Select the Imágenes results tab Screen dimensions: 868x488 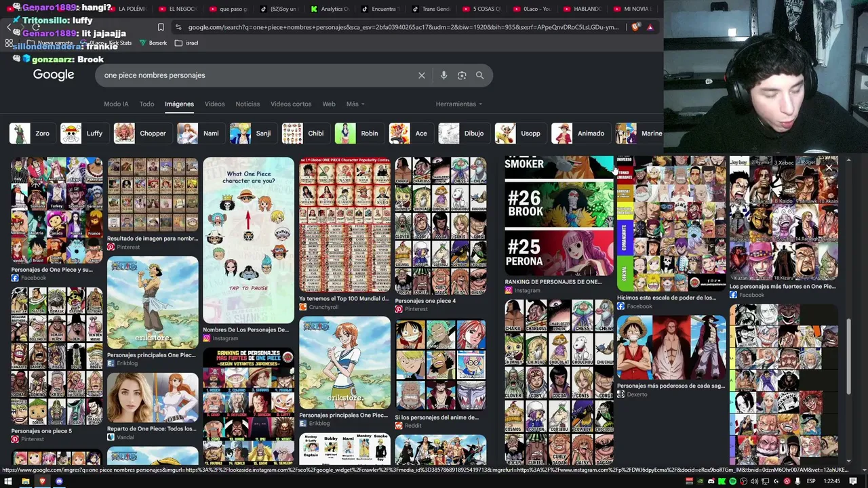179,104
